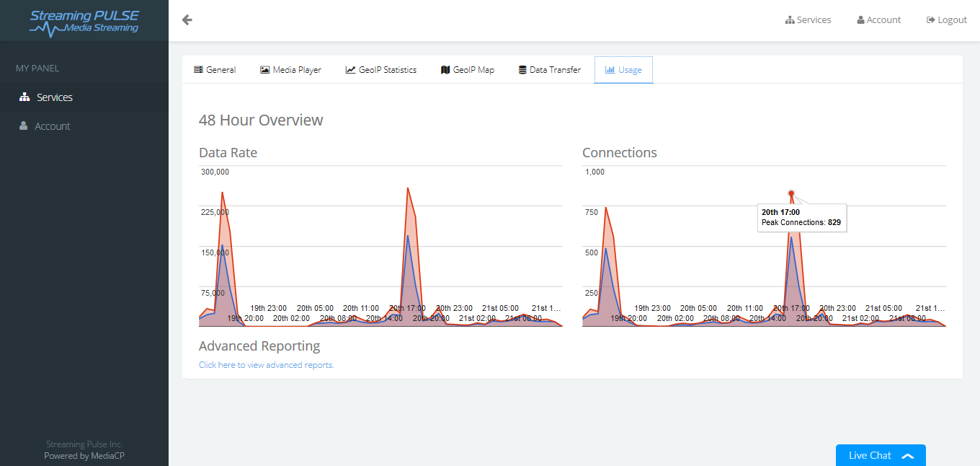Image resolution: width=980 pixels, height=466 pixels.
Task: Click the Services icon in top navigation
Action: [790, 20]
